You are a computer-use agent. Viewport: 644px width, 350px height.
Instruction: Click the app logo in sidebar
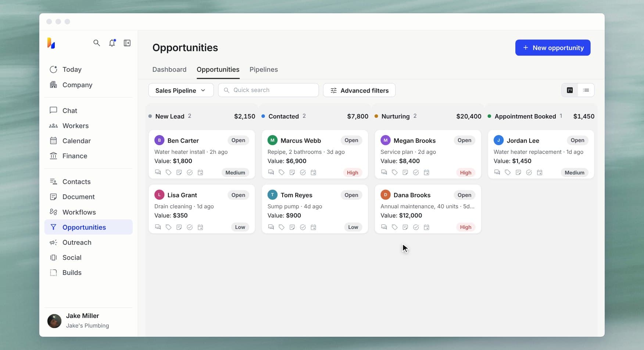(51, 43)
